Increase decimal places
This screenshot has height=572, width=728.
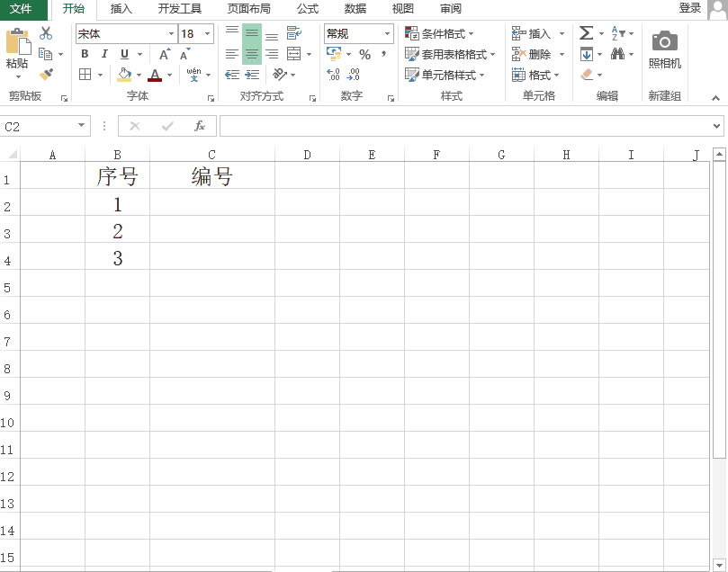333,75
